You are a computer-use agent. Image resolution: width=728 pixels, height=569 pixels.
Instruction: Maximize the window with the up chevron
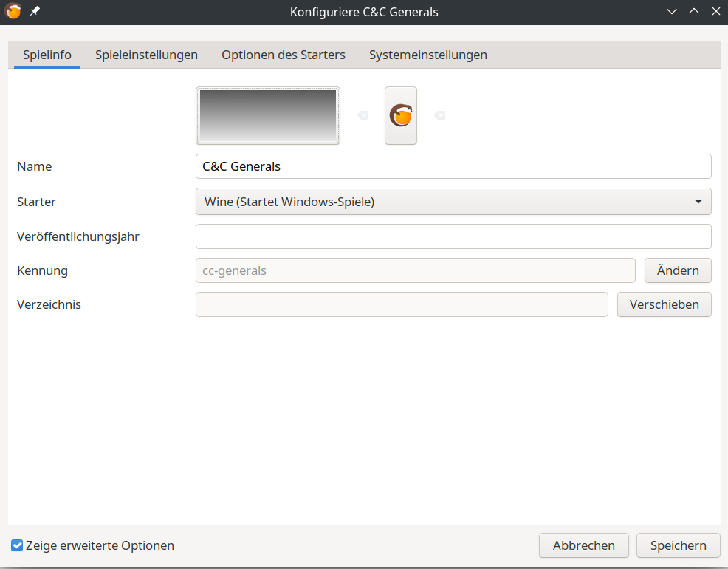693,11
